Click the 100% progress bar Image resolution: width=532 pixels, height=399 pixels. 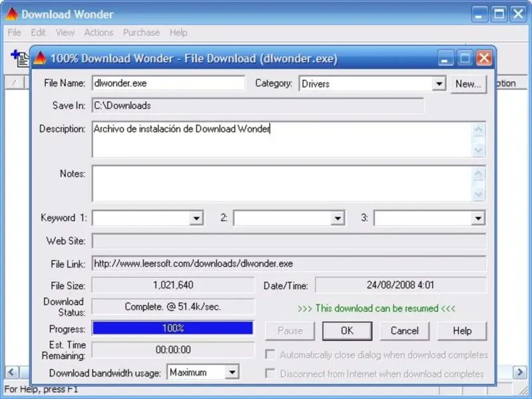pos(173,328)
